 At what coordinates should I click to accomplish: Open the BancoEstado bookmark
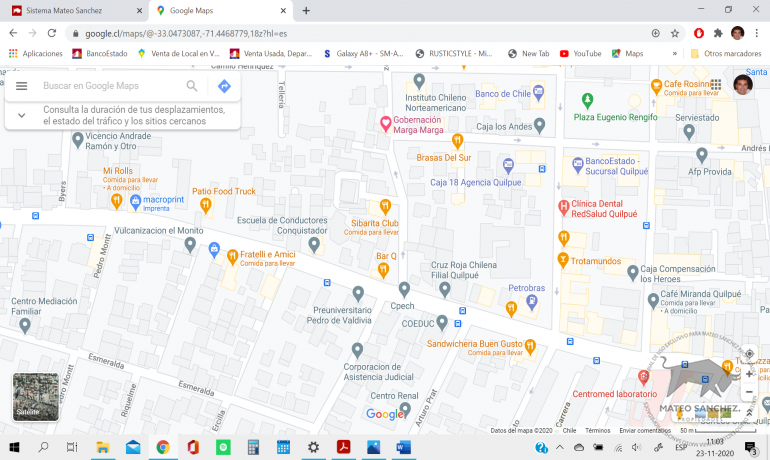pos(100,54)
